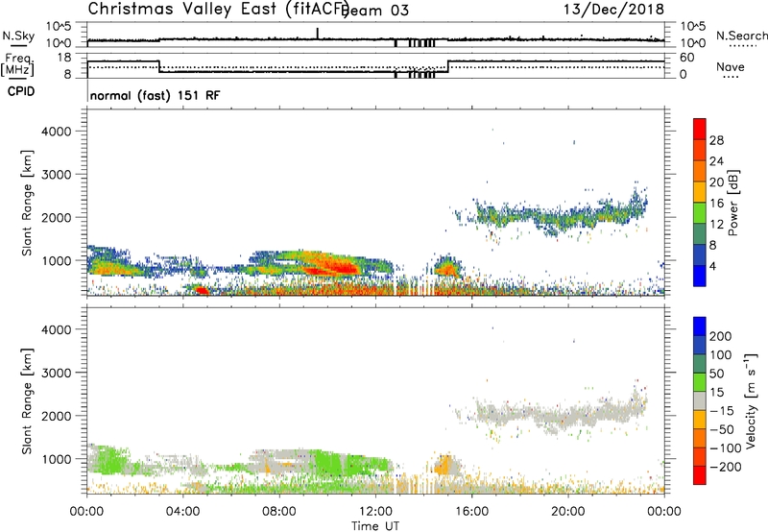This screenshot has height=532, width=768.
Task: Click the orange Velocity segment between -50 and -100
Action: (700, 439)
